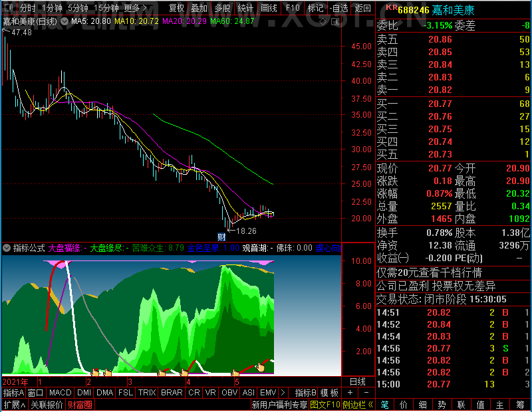Click the panel layout icon at top-left
532x412 pixels.
click(x=9, y=7)
